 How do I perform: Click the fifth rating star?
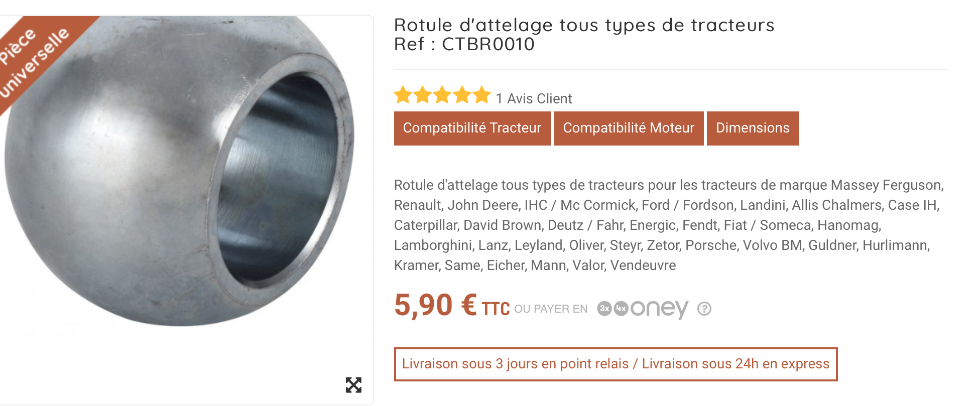(481, 95)
